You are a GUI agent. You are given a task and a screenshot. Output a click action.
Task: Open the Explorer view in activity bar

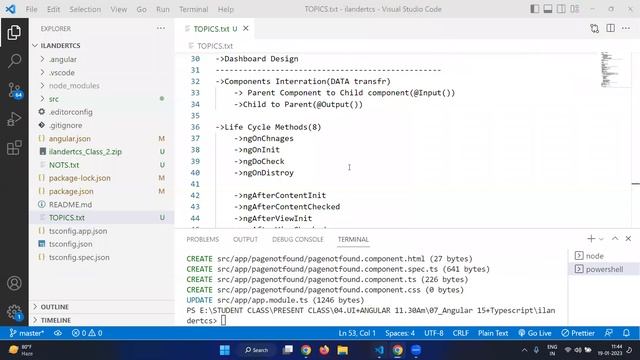pyautogui.click(x=14, y=32)
